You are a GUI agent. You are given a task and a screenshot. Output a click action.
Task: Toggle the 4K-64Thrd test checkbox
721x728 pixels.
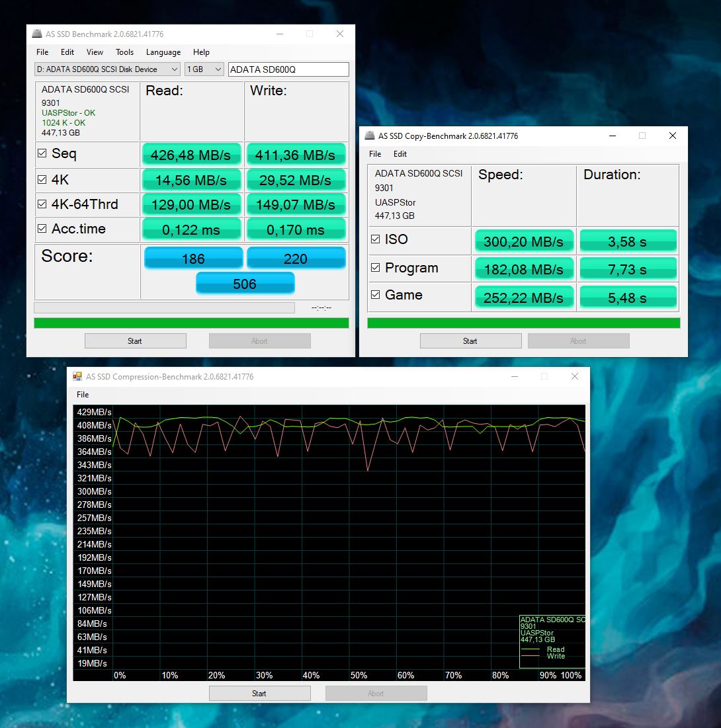click(42, 204)
